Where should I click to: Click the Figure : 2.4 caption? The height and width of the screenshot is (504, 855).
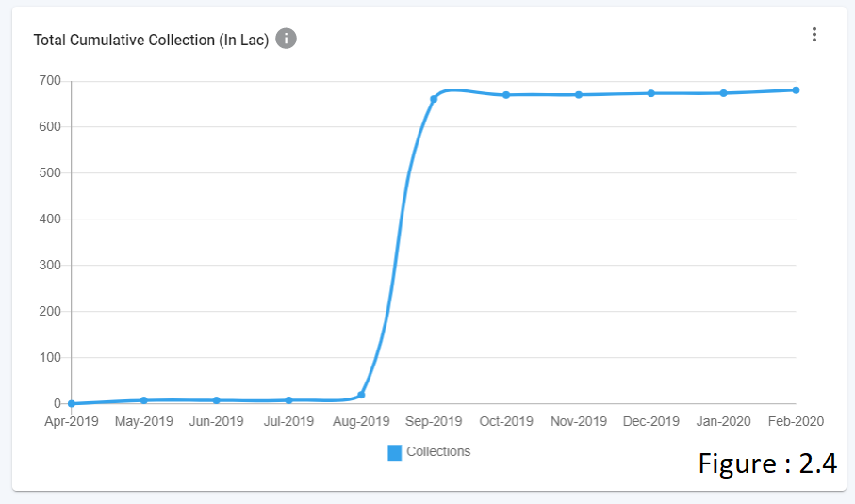tap(767, 463)
